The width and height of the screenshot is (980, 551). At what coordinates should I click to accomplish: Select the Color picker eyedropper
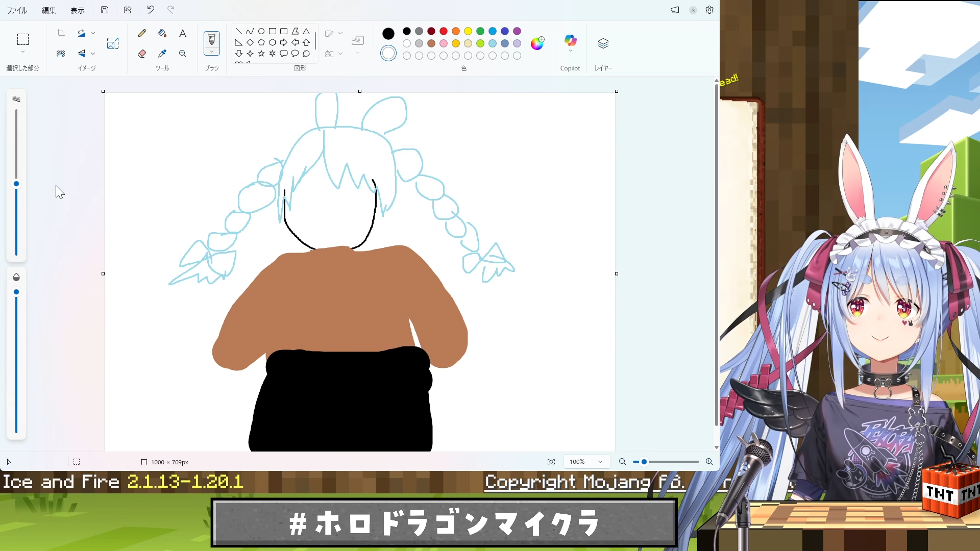tap(162, 54)
